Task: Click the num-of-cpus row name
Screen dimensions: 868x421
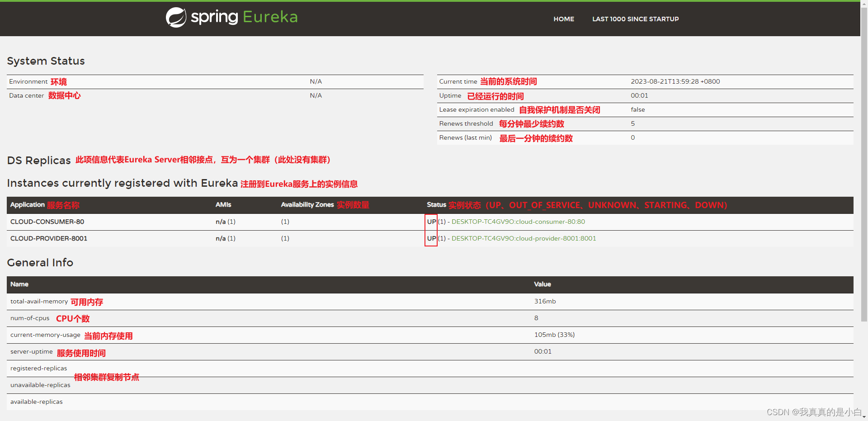Action: click(x=30, y=318)
